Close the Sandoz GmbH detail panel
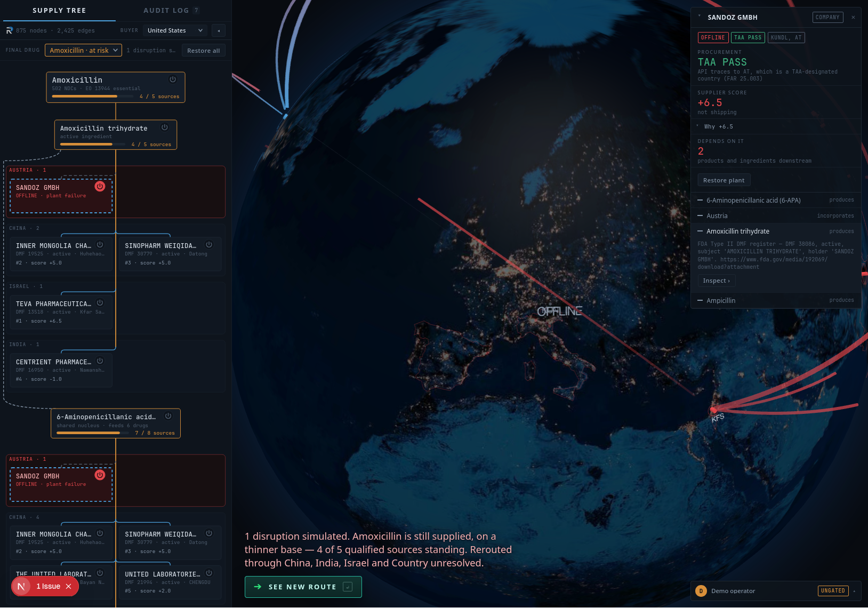Screen dimensions: 868x608 [853, 17]
